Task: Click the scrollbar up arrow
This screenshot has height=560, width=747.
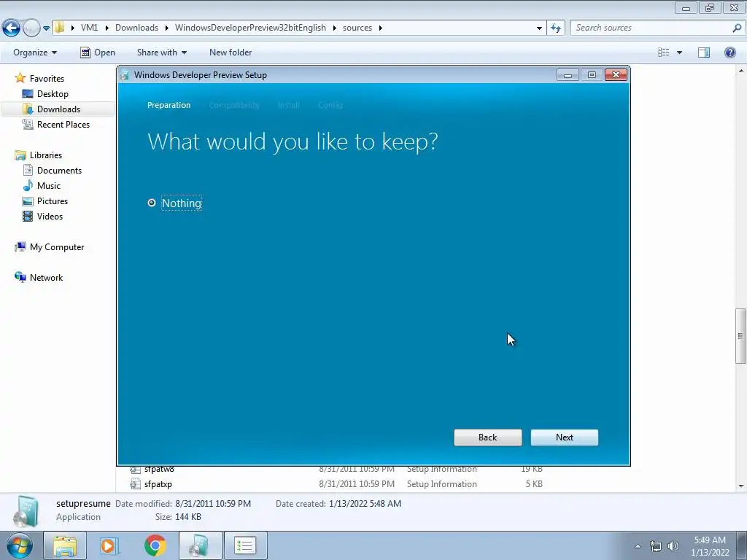Action: pyautogui.click(x=740, y=71)
